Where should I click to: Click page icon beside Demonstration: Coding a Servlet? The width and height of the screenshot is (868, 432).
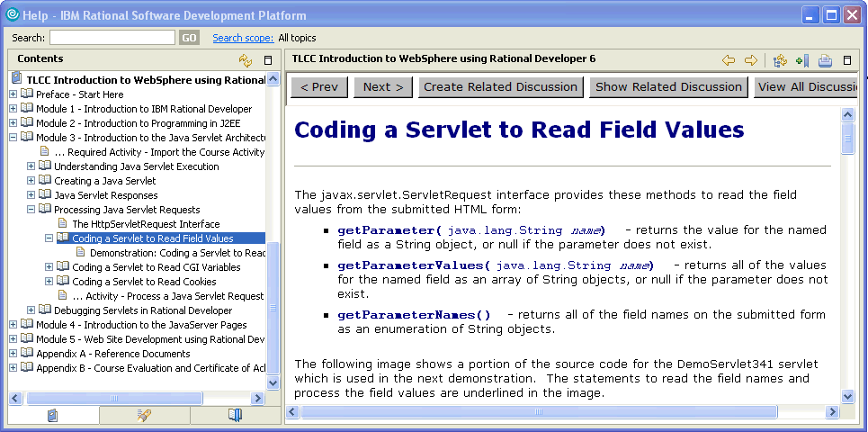click(x=81, y=253)
